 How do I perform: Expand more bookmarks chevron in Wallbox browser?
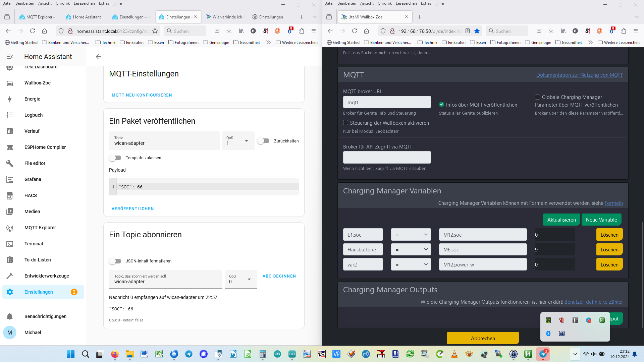[590, 43]
